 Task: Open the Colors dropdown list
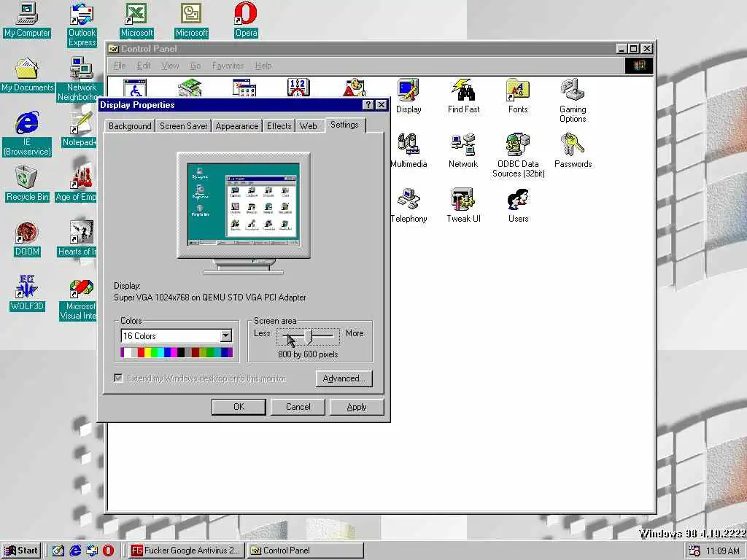pos(226,336)
